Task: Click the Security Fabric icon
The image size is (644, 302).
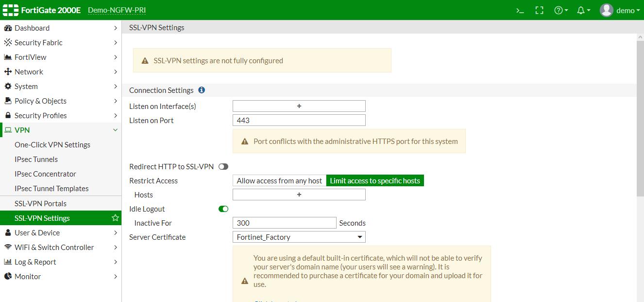Action: [x=8, y=43]
